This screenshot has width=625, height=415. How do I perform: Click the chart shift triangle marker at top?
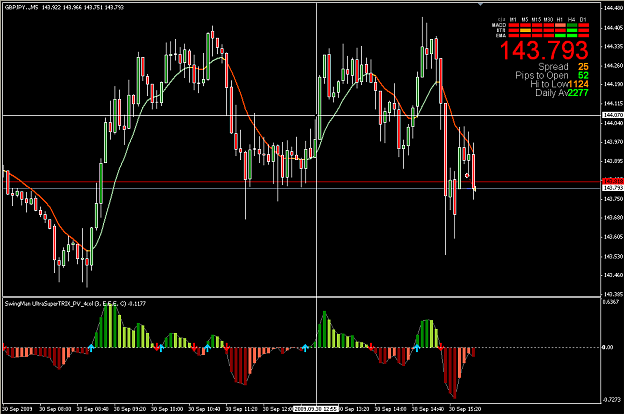click(x=480, y=4)
